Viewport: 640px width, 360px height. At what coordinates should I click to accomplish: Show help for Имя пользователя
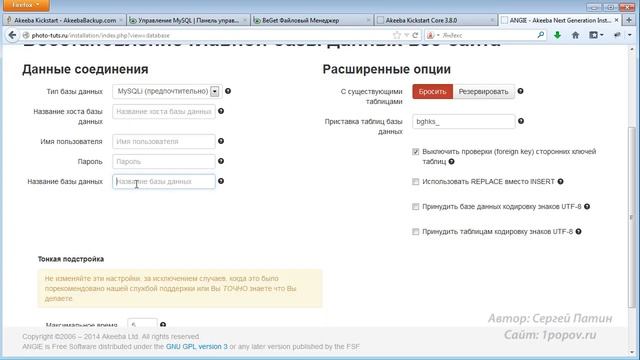221,141
